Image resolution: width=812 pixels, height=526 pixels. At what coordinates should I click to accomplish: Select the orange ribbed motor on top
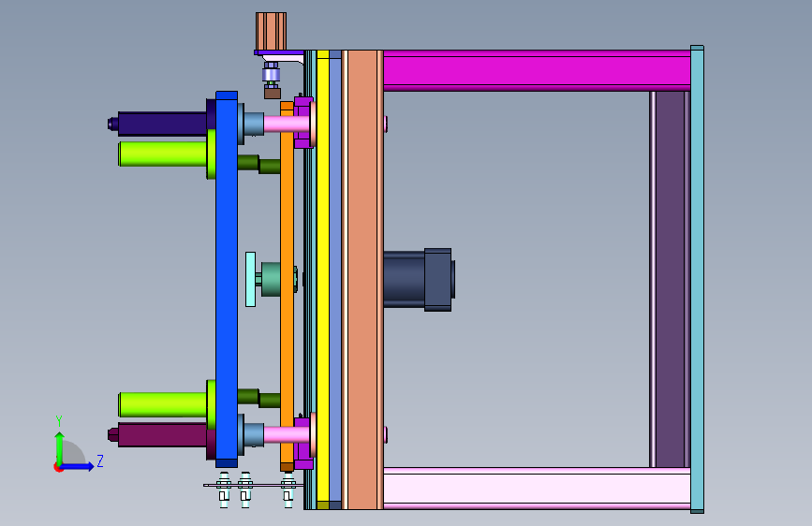click(x=271, y=31)
